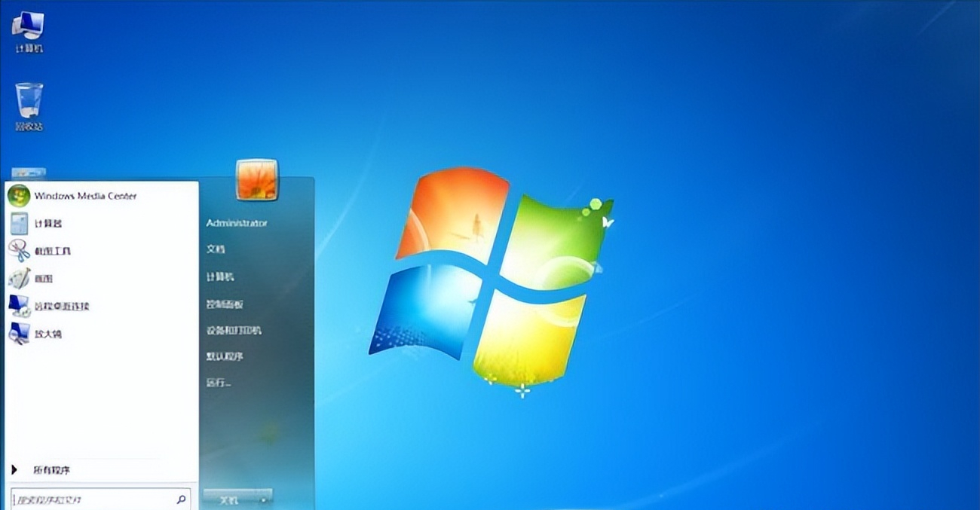The height and width of the screenshot is (510, 980).
Task: Open Computer (计算机) in Start menu right pane
Action: [220, 276]
